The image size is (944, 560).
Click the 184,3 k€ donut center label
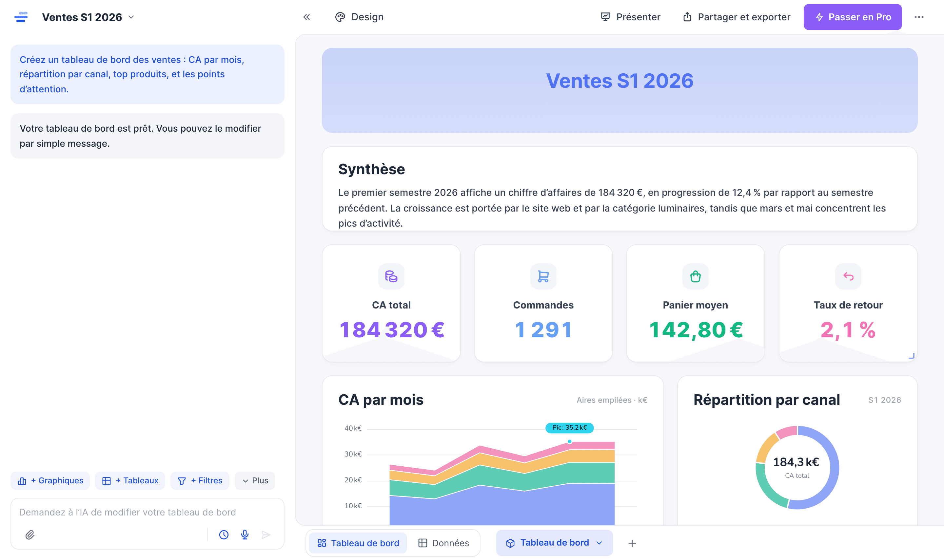coord(796,462)
